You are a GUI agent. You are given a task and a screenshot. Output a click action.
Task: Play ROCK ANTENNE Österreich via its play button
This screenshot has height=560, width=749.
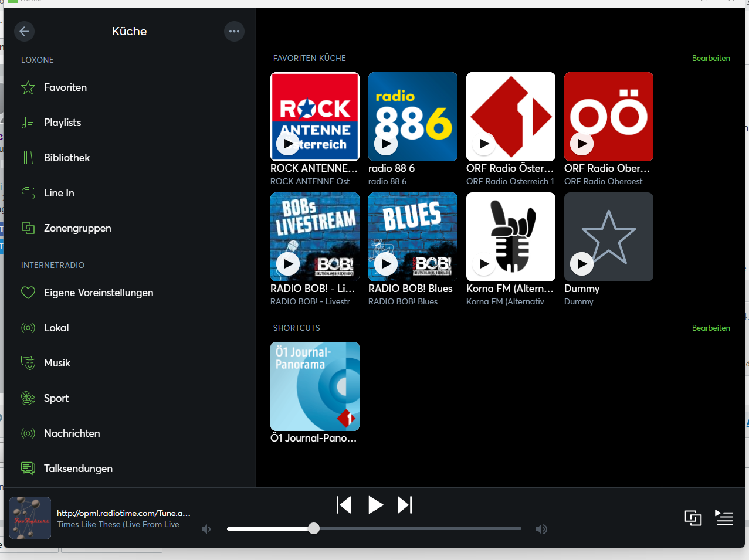[288, 144]
